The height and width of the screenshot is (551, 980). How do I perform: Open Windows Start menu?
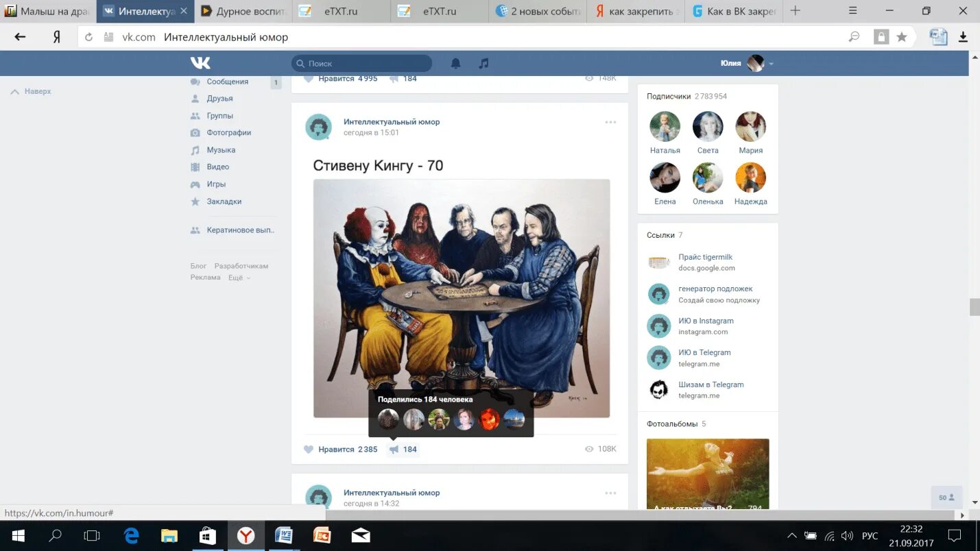[19, 535]
